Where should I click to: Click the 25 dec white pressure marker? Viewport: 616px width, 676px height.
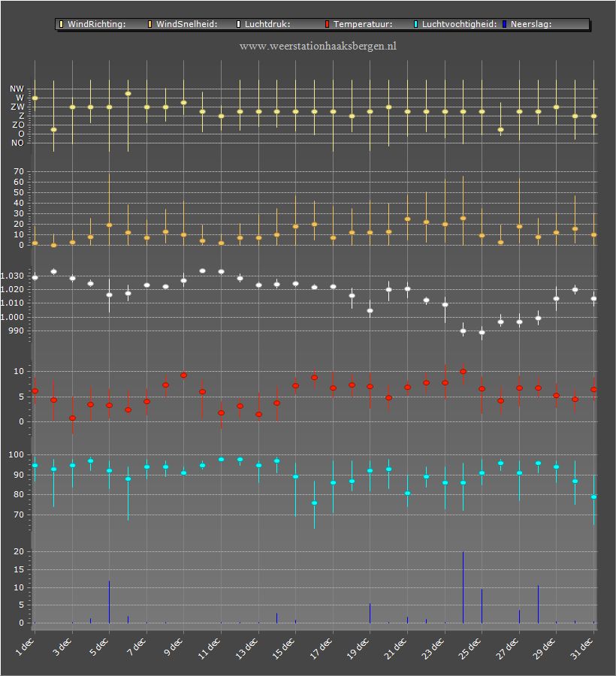(482, 333)
